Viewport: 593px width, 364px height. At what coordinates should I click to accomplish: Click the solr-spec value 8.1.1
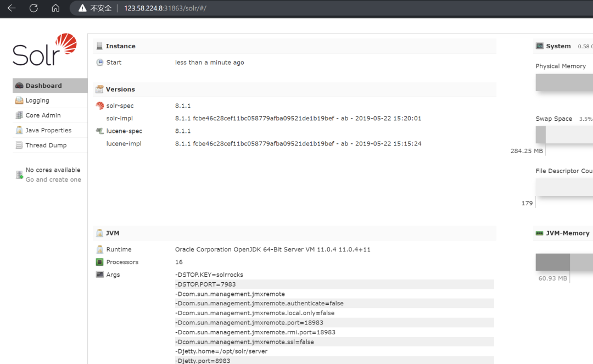tap(183, 106)
